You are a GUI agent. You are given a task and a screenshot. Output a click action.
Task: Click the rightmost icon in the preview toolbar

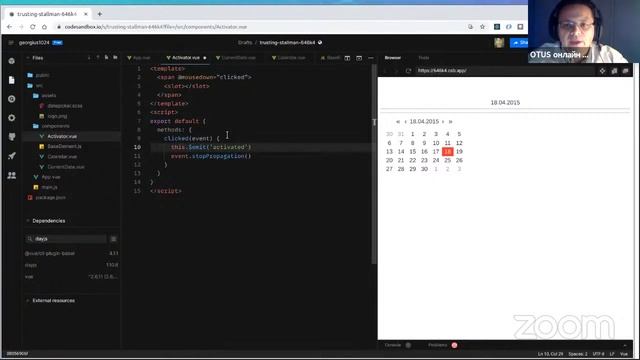coord(626,71)
